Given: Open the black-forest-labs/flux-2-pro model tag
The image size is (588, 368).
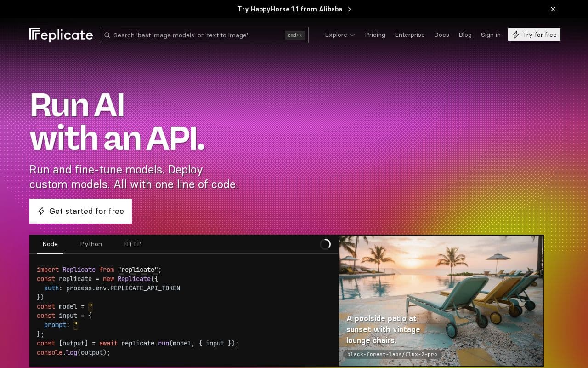Looking at the screenshot, I should pos(392,354).
